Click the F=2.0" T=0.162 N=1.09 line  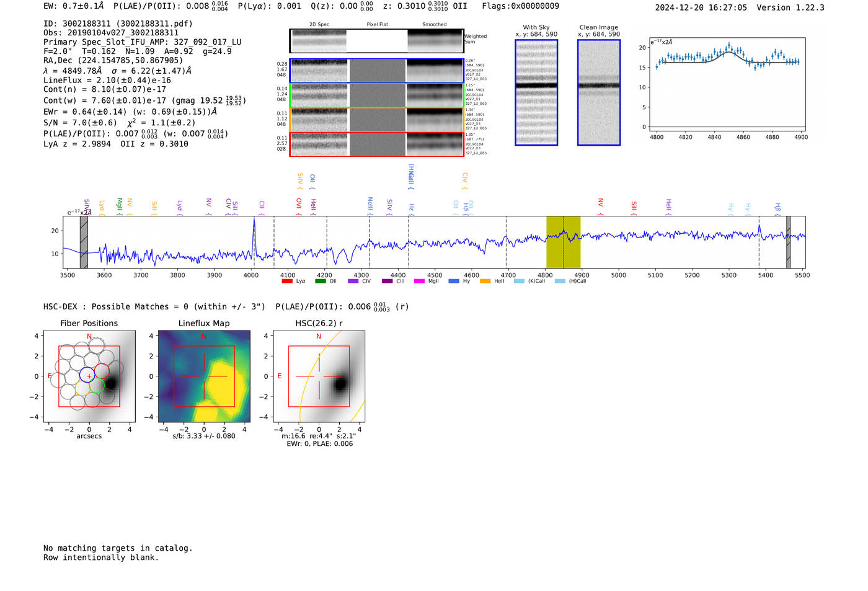tap(137, 51)
